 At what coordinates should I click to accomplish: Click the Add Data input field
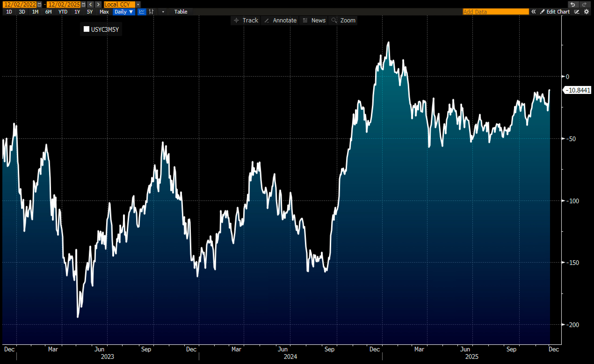point(495,11)
